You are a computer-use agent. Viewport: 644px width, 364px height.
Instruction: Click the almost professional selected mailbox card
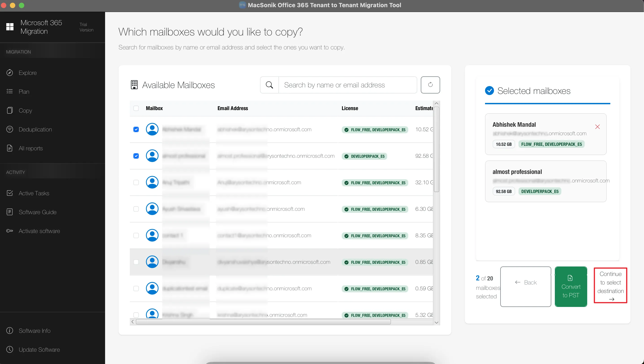tap(546, 181)
